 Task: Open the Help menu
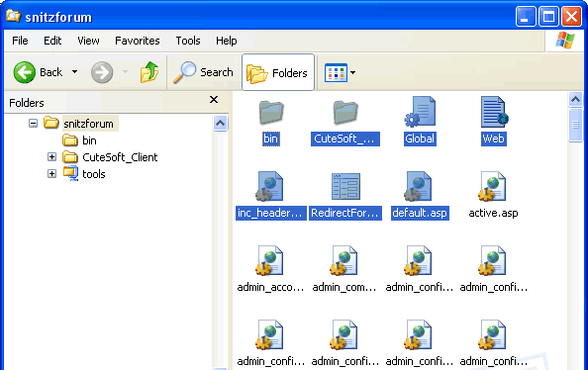[226, 41]
